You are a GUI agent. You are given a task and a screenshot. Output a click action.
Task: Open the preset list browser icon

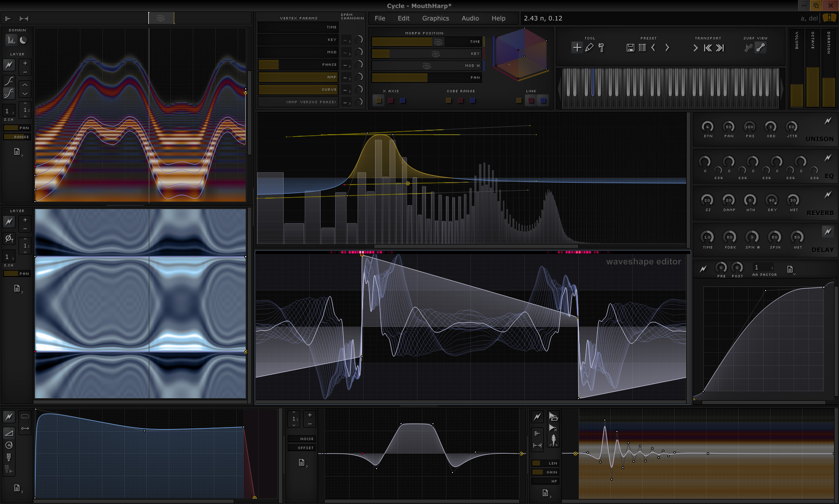(x=642, y=48)
